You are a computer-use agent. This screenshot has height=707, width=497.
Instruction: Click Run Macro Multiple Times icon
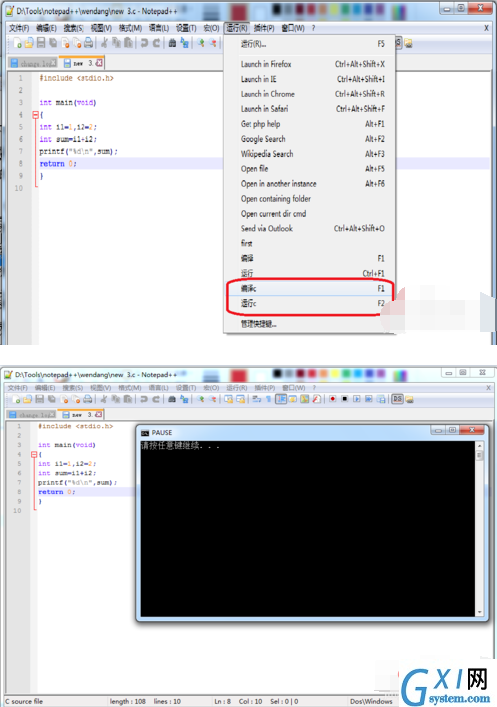coord(368,399)
